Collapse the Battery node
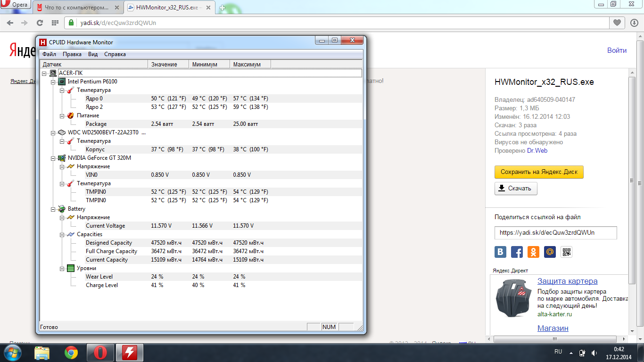The width and height of the screenshot is (644, 362). (x=53, y=209)
